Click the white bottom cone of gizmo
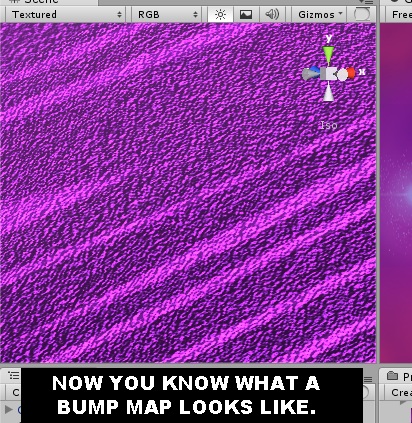Screen dimensions: 412x423 coord(328,92)
